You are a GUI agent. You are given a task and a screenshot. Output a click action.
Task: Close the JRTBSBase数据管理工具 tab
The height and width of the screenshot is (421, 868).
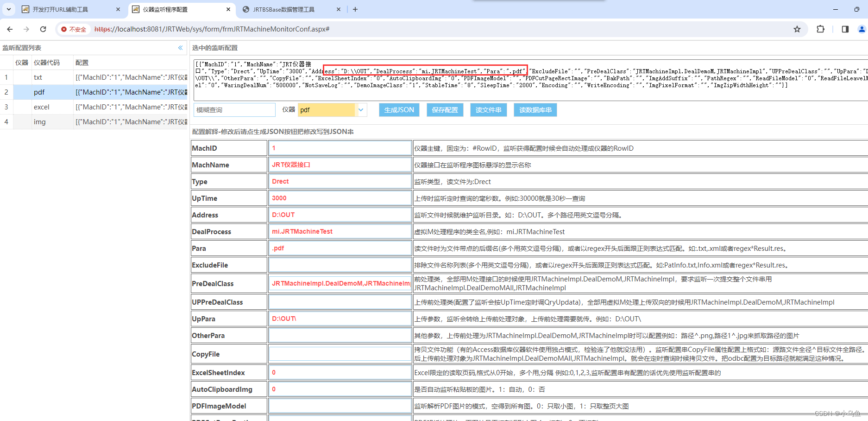(339, 9)
